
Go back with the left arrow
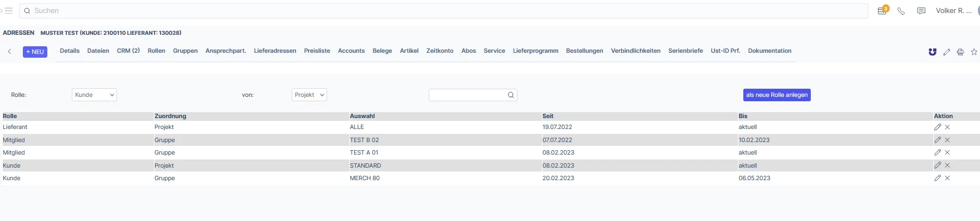(10, 51)
